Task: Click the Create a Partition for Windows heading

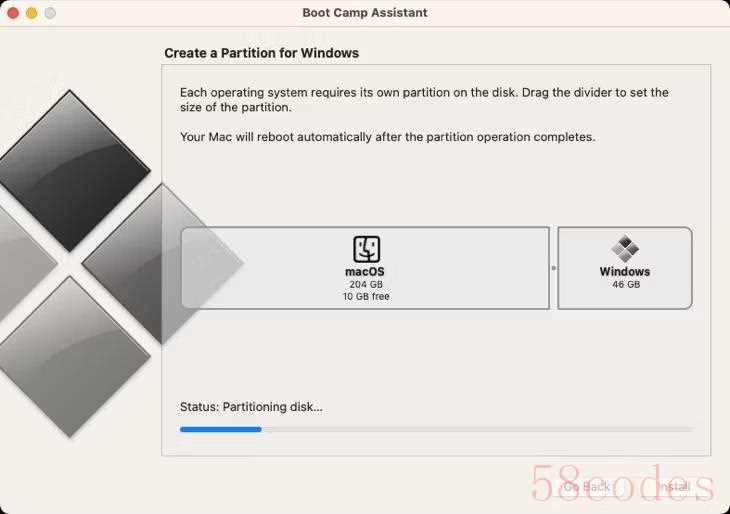Action: click(x=262, y=53)
